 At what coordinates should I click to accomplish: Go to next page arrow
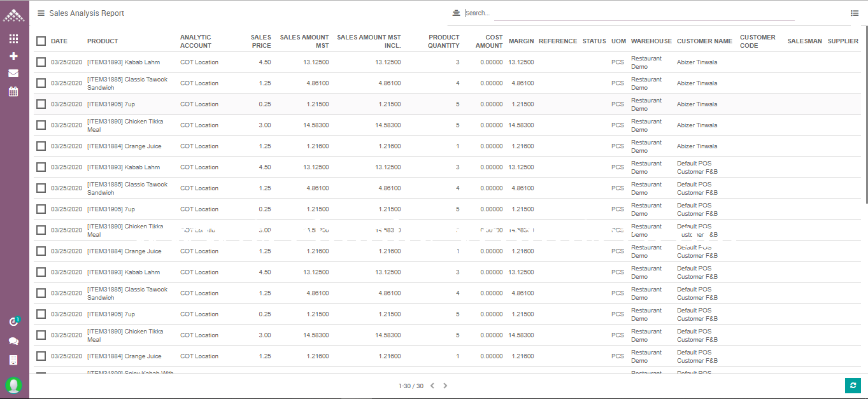coord(445,386)
